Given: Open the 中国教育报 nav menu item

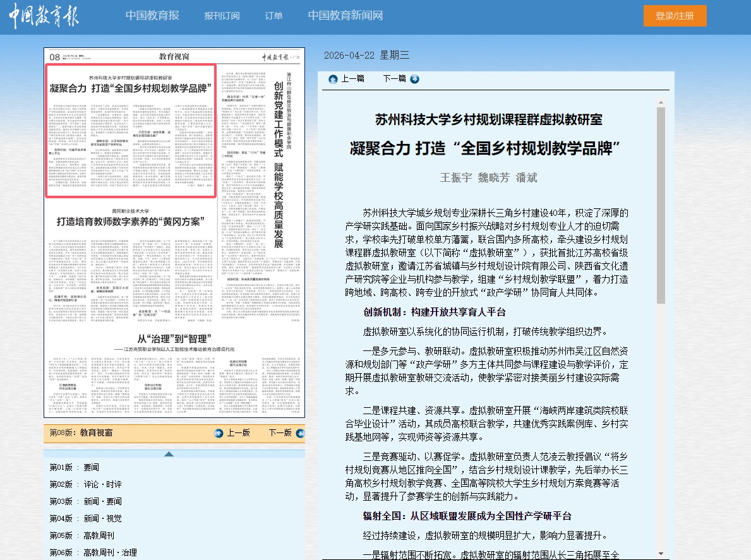Looking at the screenshot, I should coord(152,16).
